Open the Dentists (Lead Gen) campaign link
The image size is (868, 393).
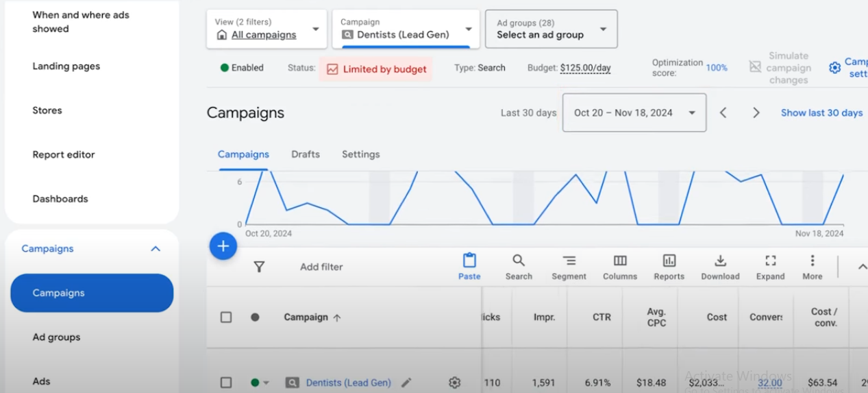pyautogui.click(x=349, y=383)
